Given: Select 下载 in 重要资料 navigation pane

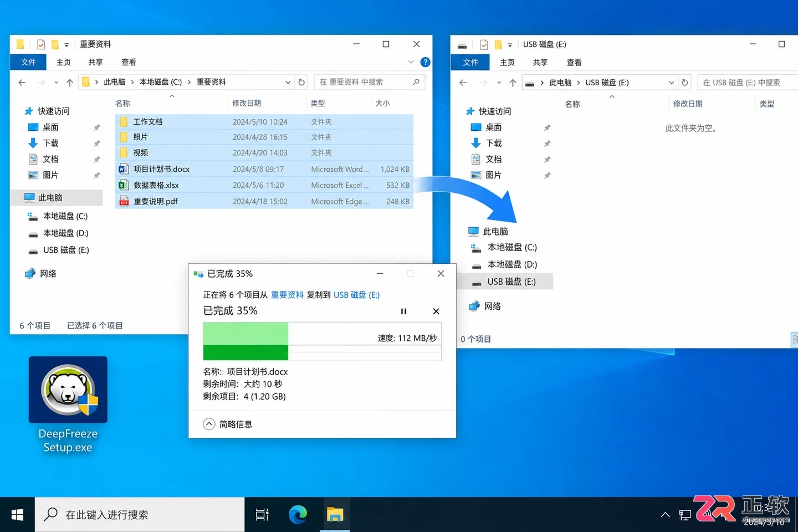Looking at the screenshot, I should (x=50, y=143).
